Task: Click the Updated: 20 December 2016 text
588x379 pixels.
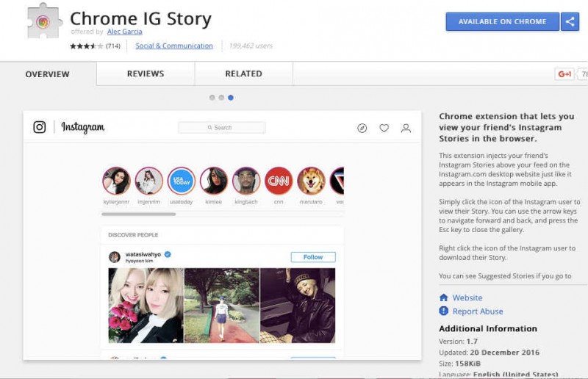Action: 489,353
